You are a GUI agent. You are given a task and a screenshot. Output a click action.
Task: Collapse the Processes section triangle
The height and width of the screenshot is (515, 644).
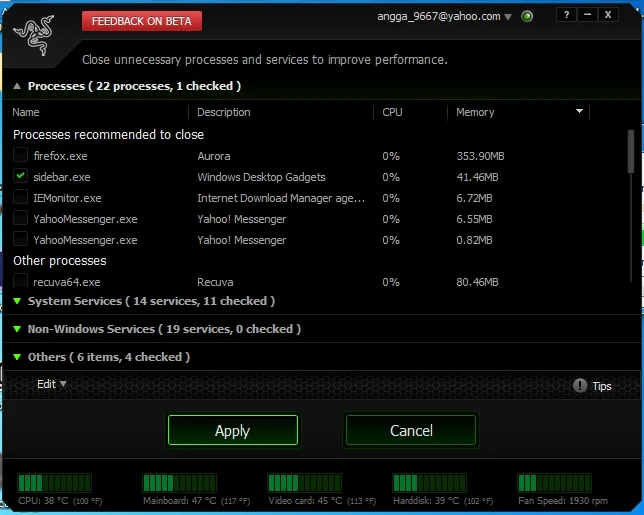pos(17,86)
